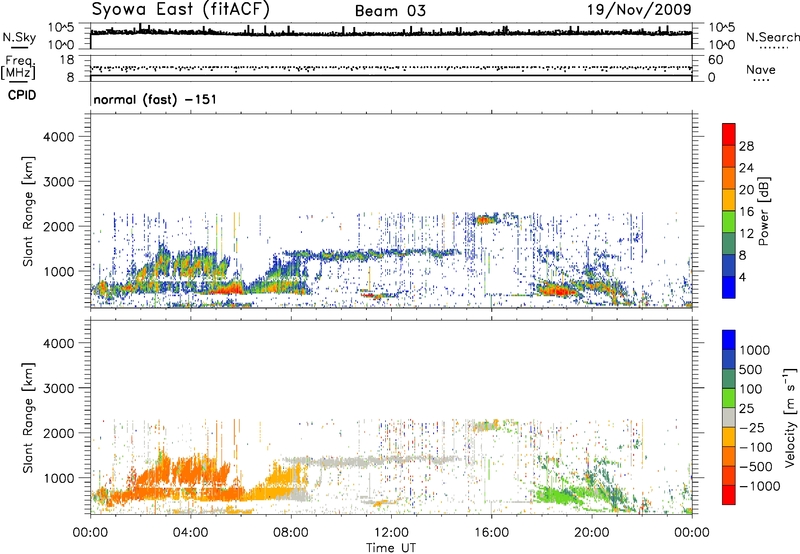Pick the yellow 16–20 dB power colorbar segment

(729, 200)
